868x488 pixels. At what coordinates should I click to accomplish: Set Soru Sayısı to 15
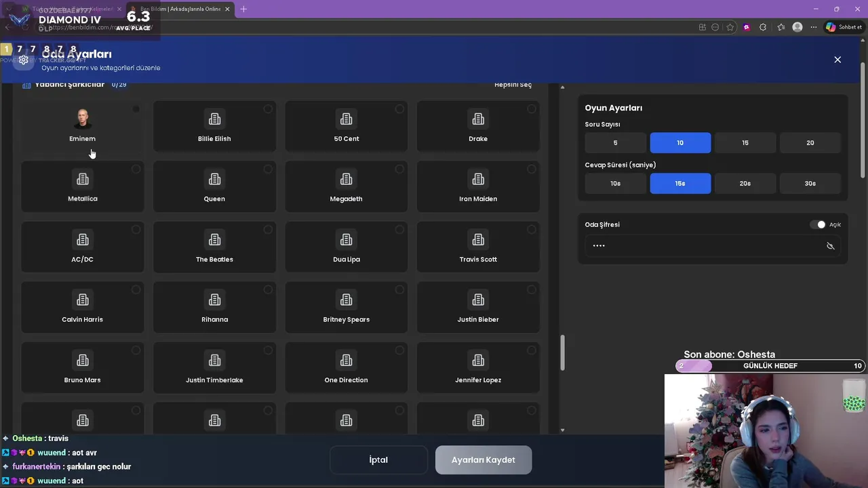click(745, 143)
